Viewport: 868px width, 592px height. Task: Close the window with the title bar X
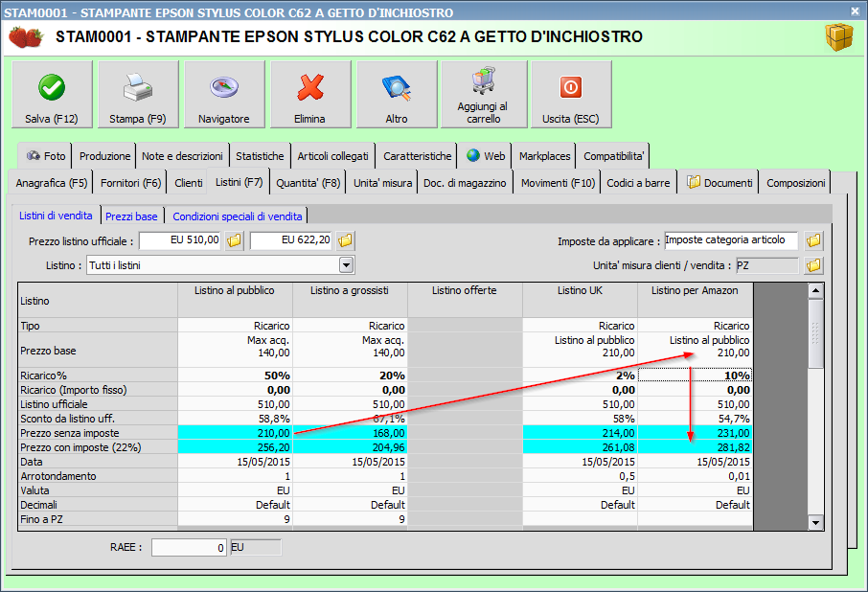[856, 11]
